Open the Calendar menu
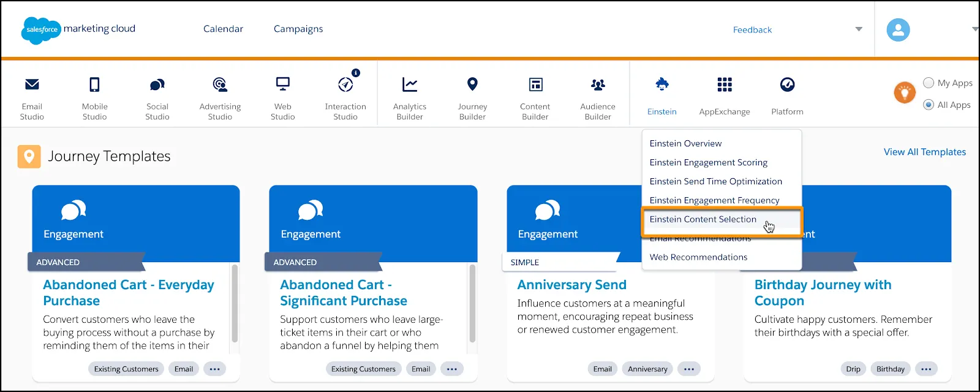Viewport: 980px width, 392px height. 223,29
